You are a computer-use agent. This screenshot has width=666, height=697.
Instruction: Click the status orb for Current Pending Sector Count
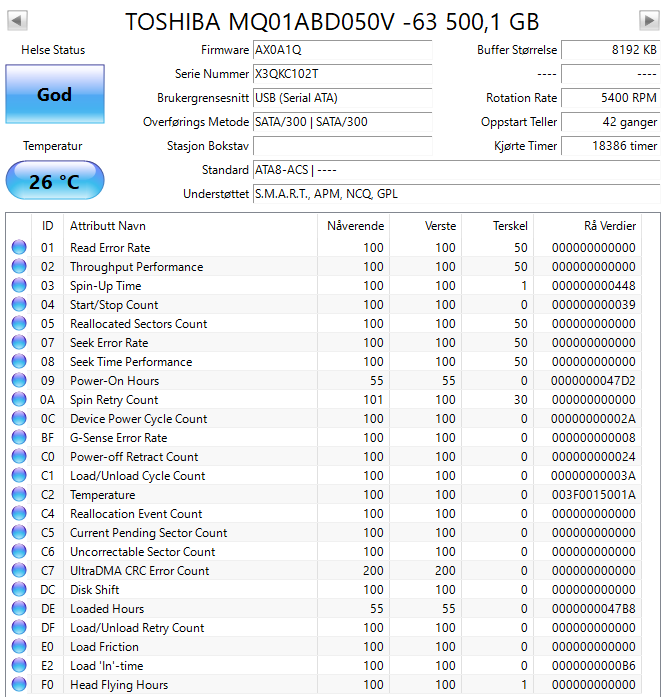[x=19, y=533]
